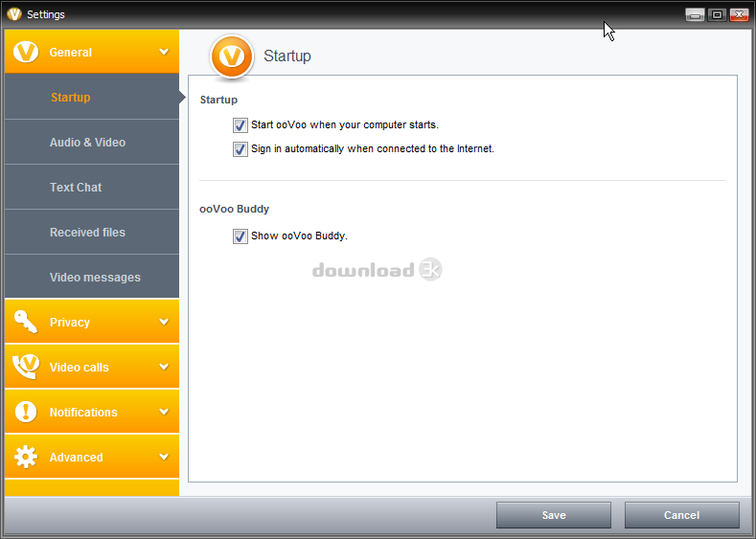
Task: Expand the Advanced section chevron
Action: coord(164,457)
